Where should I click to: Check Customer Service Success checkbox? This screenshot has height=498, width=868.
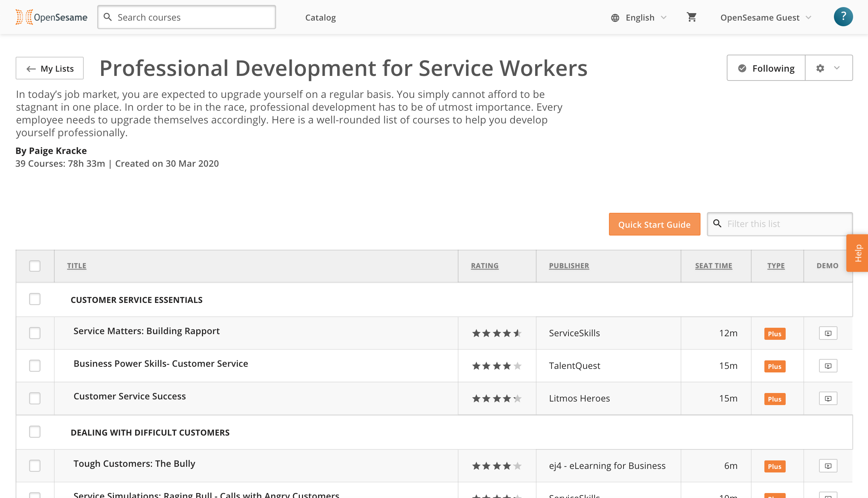pyautogui.click(x=35, y=398)
